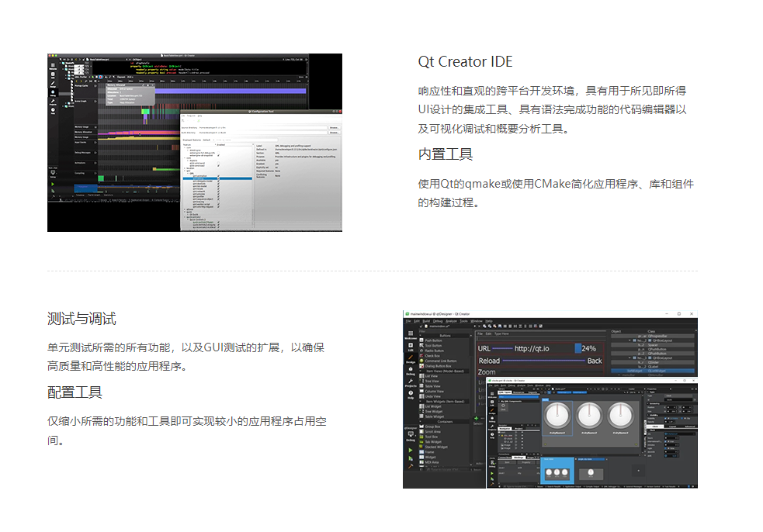Select the paragraph starting "仅缩小所需的功能和工具"
This screenshot has width=763, height=532.
[x=187, y=431]
